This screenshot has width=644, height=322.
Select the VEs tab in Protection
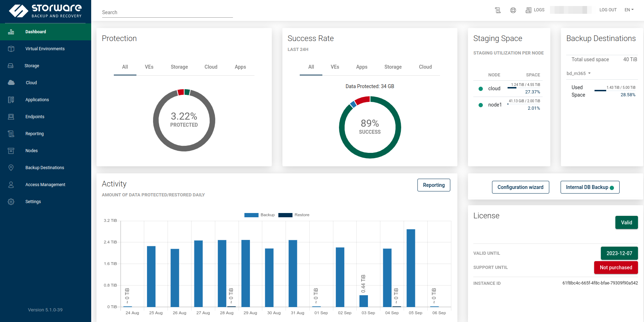(149, 67)
